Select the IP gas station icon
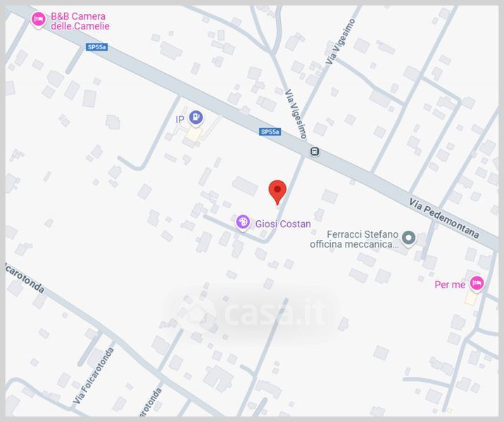Viewport: 504px width, 422px height. click(x=196, y=117)
